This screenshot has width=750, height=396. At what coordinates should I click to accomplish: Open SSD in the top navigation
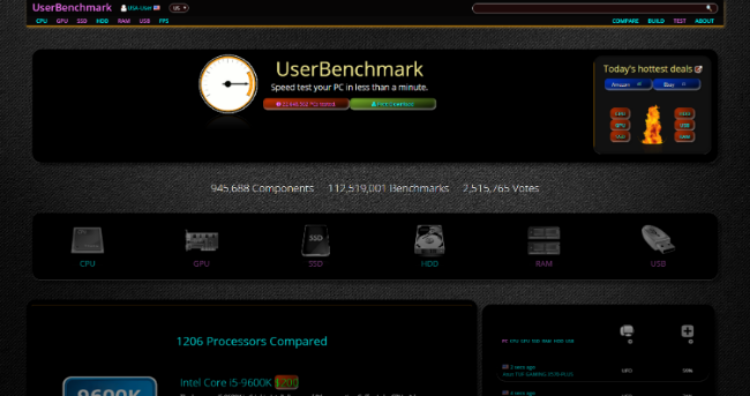(82, 21)
